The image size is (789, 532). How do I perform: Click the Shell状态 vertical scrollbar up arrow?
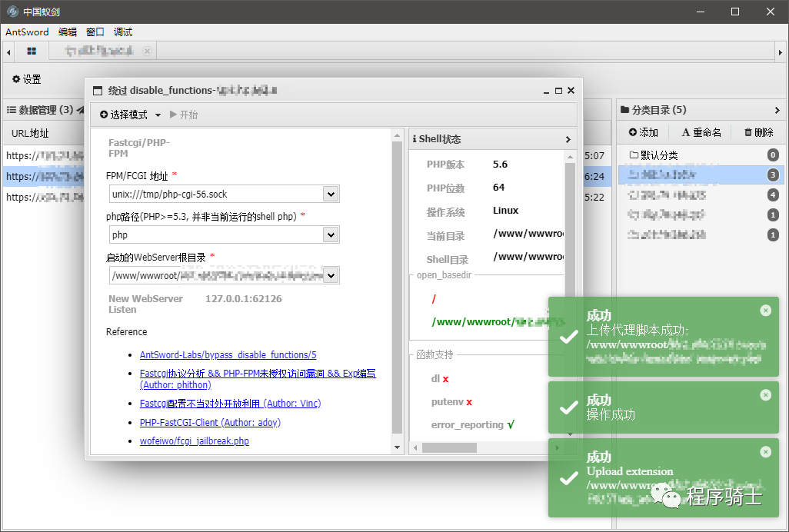570,157
